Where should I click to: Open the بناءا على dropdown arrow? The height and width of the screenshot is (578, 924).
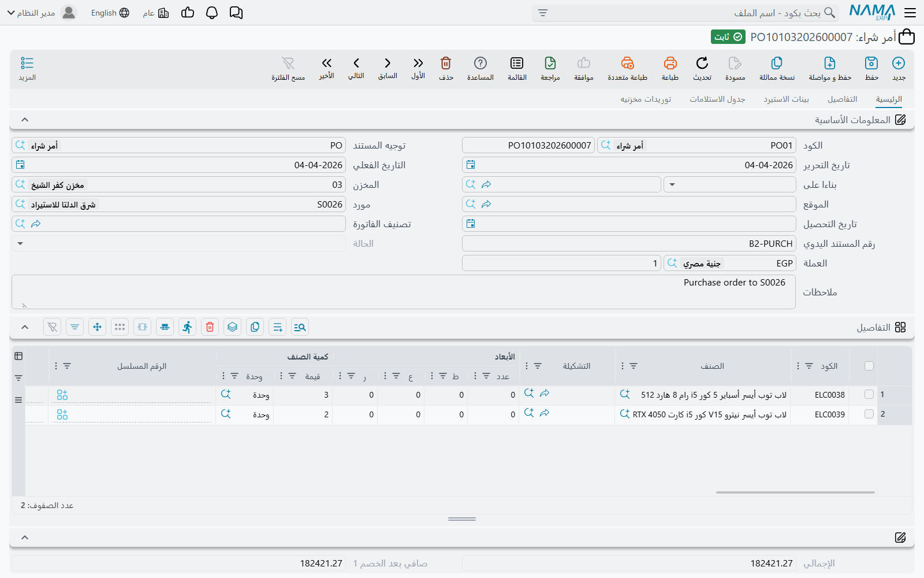tap(672, 185)
